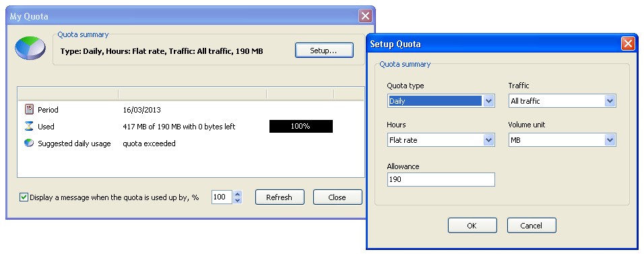Click the Period calendar icon
The image size is (644, 254).
29,109
